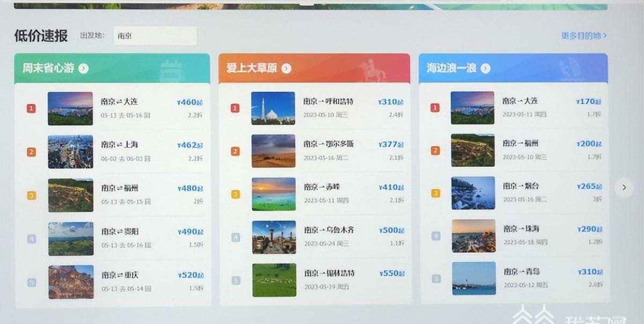Select route text 南京→珠海

point(521,229)
